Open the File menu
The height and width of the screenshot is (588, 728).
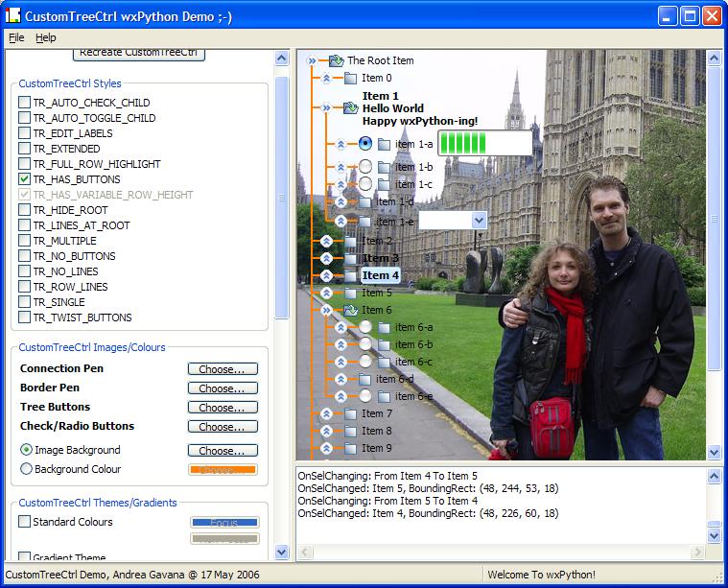16,37
